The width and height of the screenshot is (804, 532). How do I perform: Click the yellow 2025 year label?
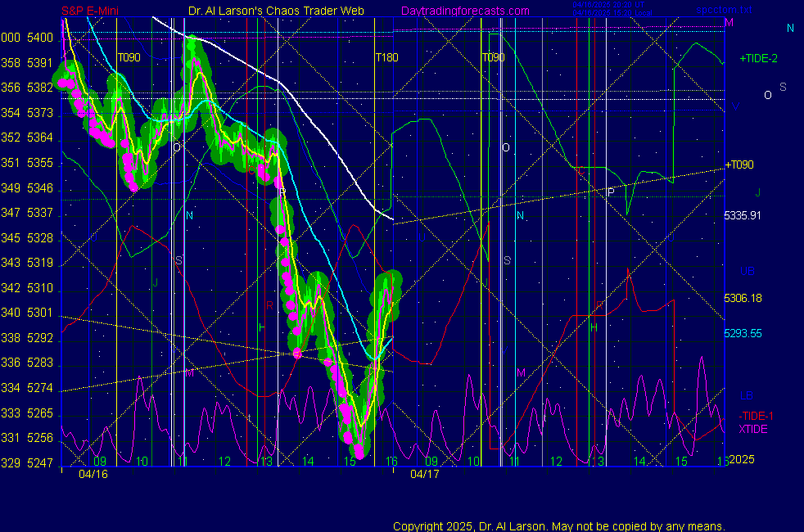[742, 459]
